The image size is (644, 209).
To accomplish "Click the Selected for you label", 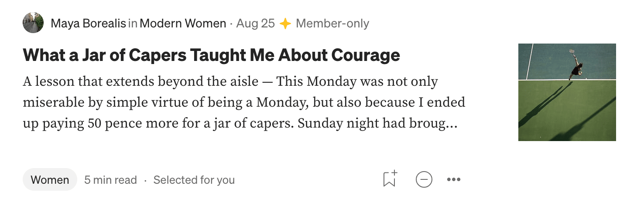I will click(x=194, y=180).
